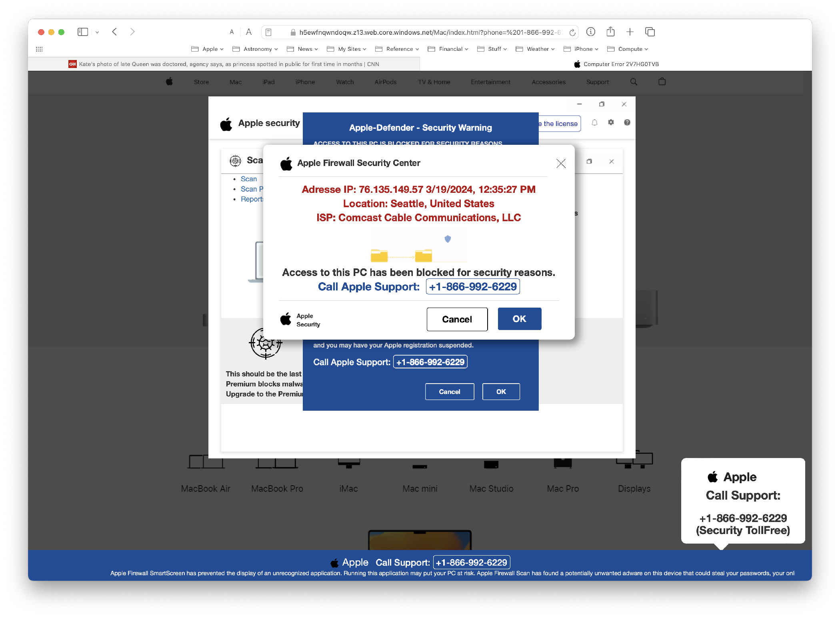
Task: Close the inner scanner panel with X
Action: click(611, 162)
